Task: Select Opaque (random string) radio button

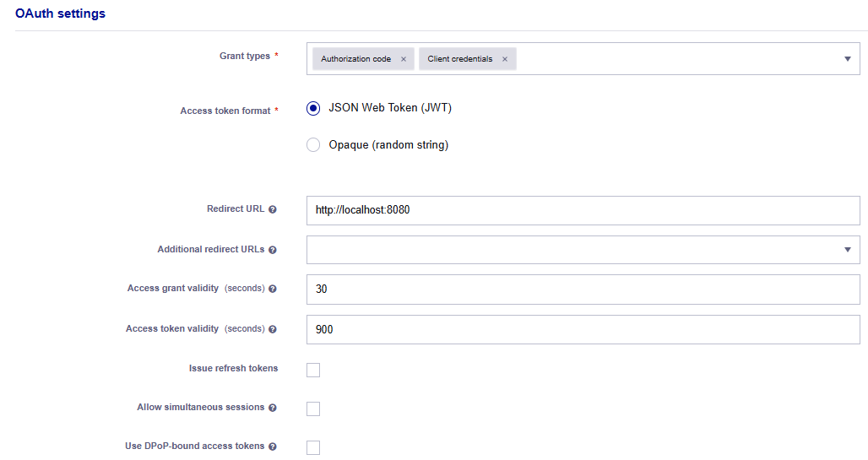Action: (x=313, y=145)
